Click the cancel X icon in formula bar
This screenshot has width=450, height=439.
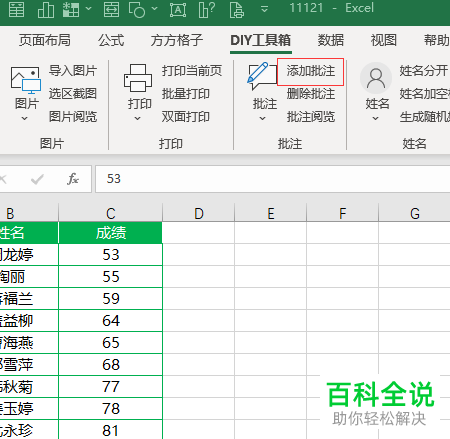(3, 180)
